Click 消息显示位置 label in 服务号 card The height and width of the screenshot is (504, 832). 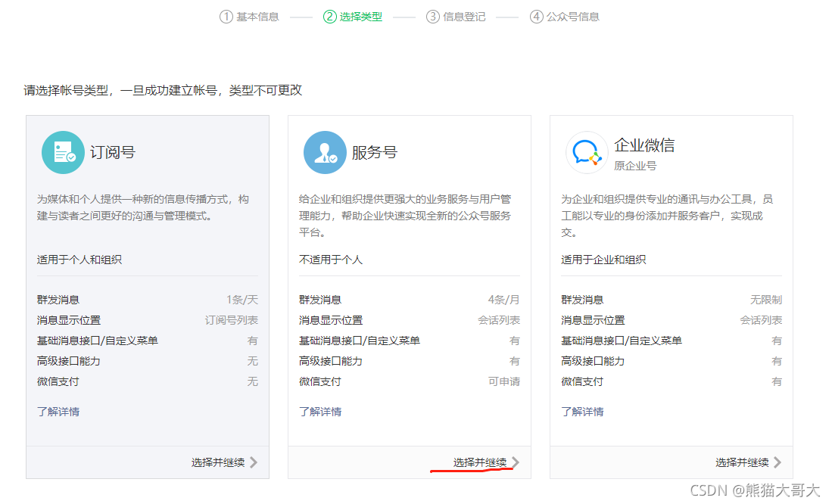tap(331, 320)
